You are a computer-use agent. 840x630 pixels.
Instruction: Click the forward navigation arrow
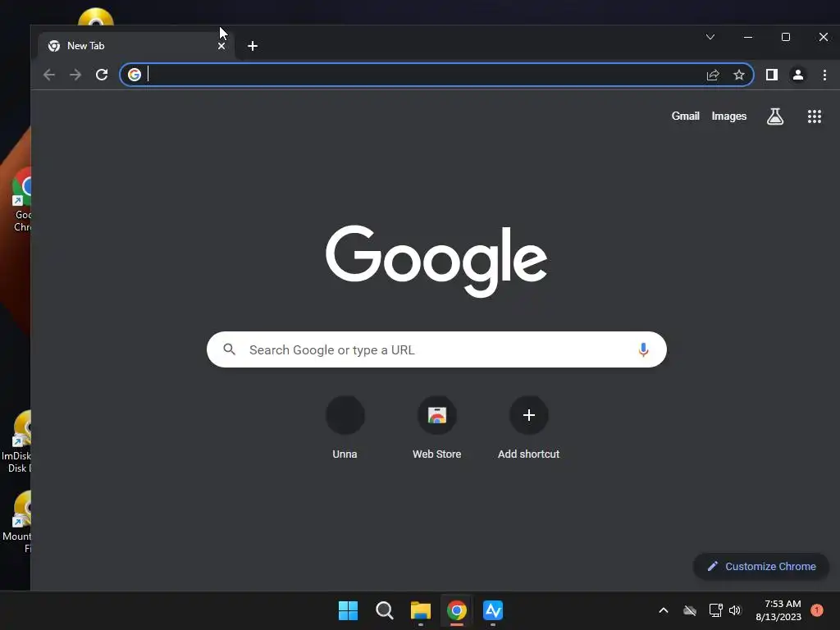pos(75,75)
